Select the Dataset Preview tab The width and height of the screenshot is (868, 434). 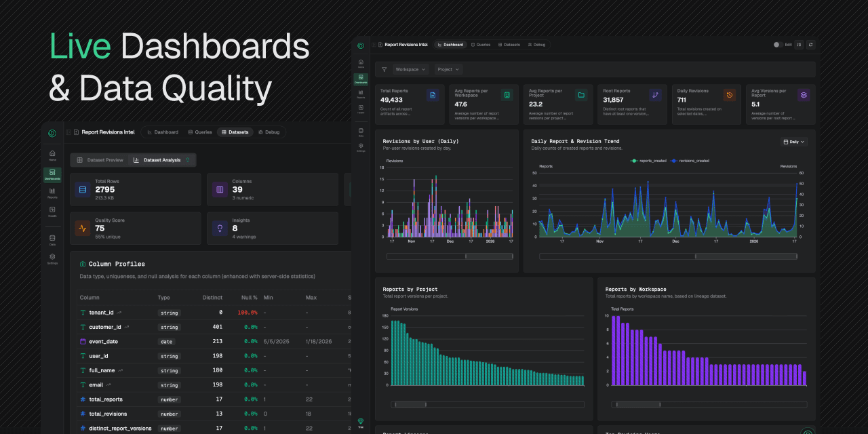[100, 160]
